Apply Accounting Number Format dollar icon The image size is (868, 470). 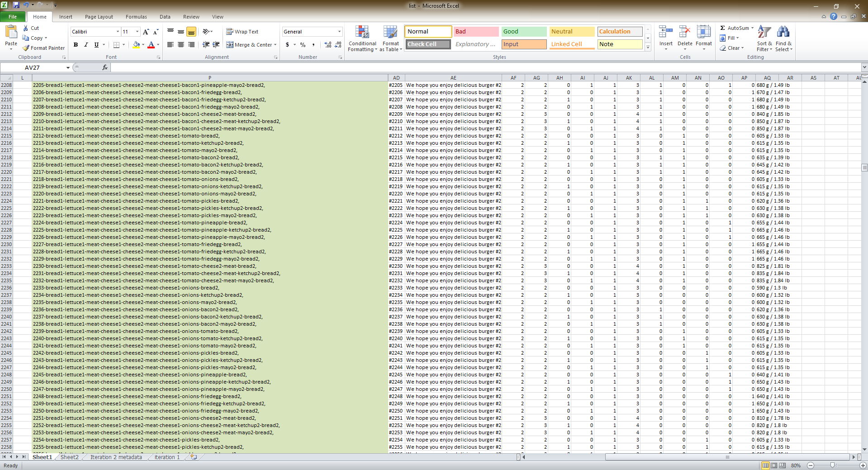[x=287, y=45]
